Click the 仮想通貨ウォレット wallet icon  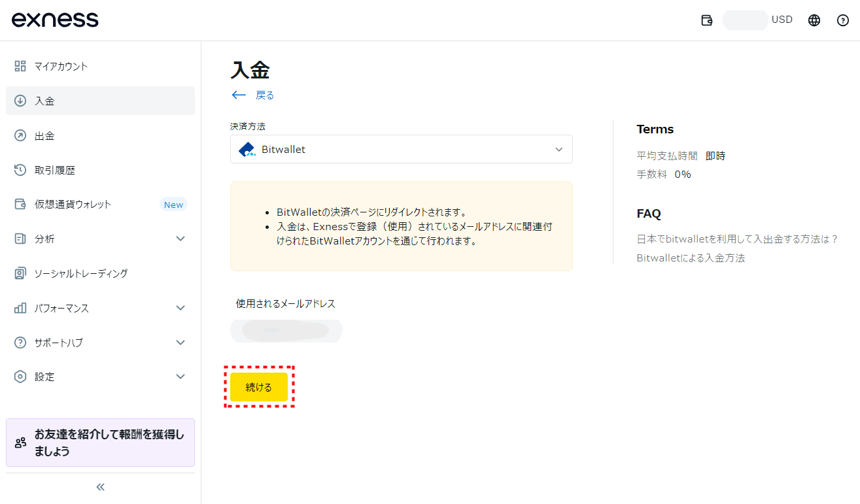[20, 204]
